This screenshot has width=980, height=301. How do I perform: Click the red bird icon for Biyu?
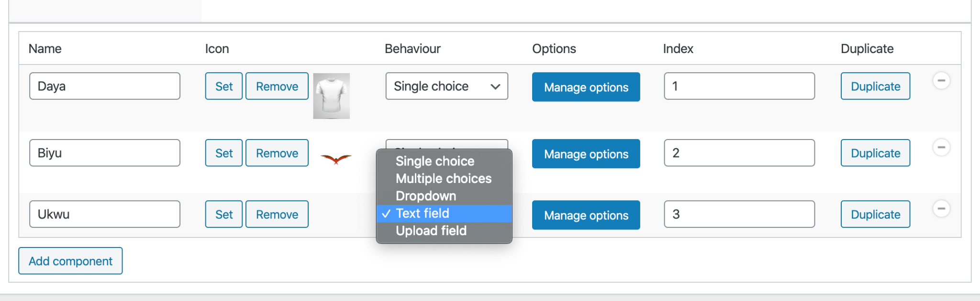pos(336,159)
